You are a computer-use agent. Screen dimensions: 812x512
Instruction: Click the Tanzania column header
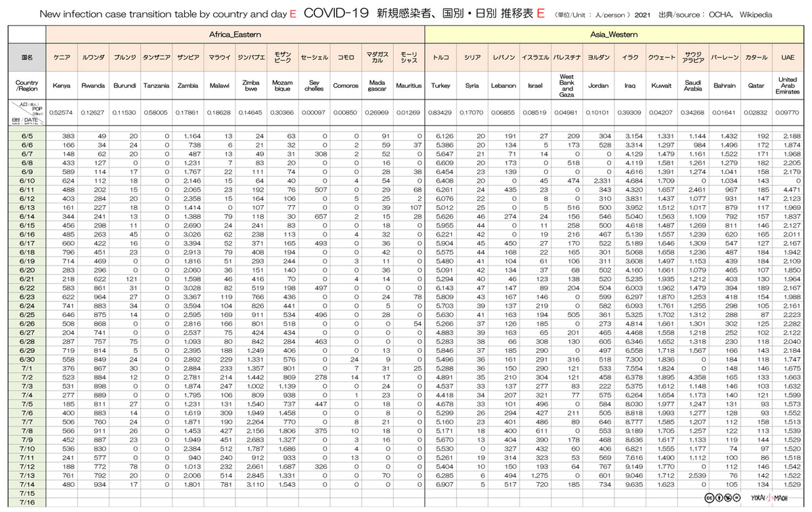pos(156,86)
